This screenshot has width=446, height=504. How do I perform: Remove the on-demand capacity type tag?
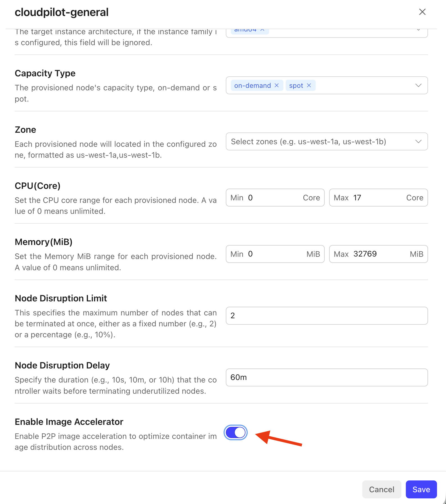pos(277,85)
